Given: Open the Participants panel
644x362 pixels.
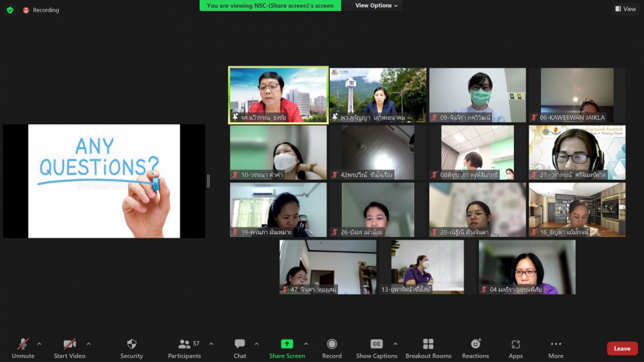Looking at the screenshot, I should point(184,345).
